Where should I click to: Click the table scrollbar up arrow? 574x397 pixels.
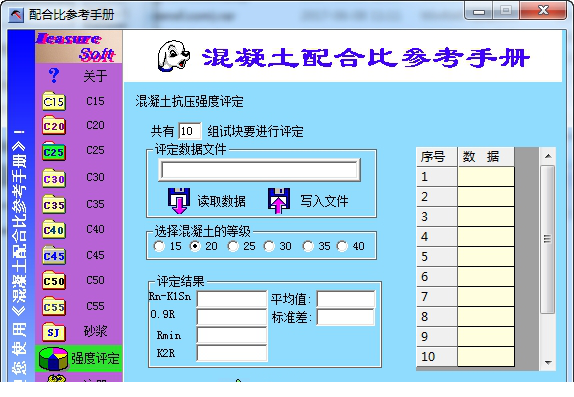click(548, 156)
